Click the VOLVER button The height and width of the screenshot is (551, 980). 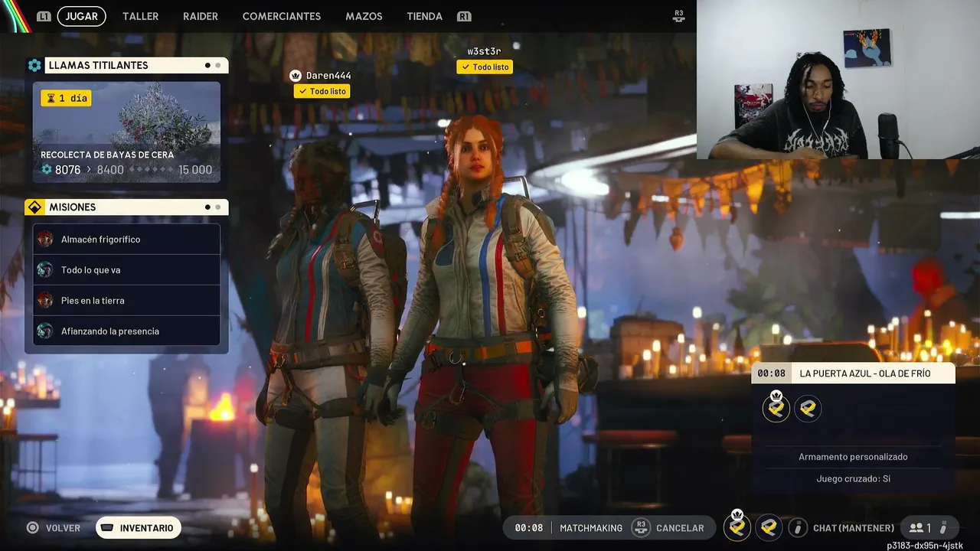(63, 528)
